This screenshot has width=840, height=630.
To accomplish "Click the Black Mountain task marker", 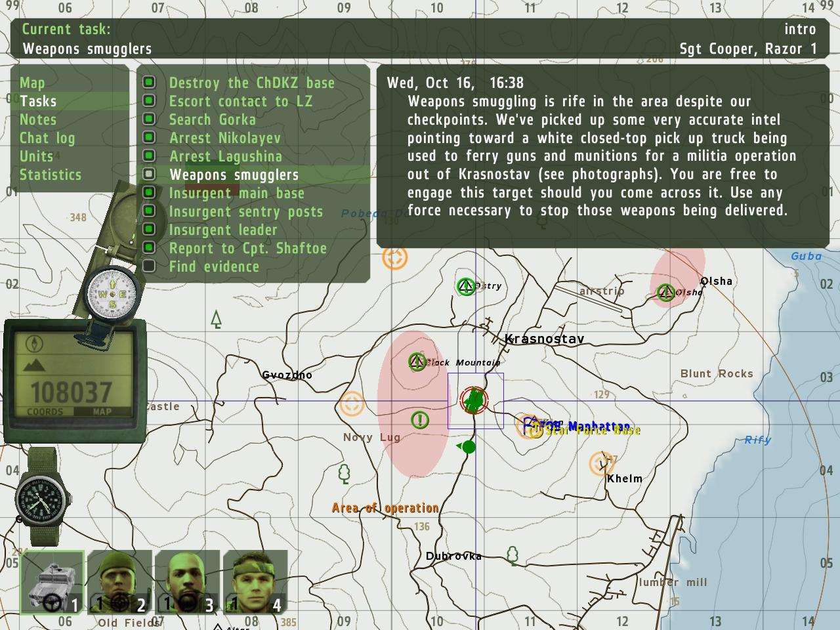I will [x=417, y=362].
